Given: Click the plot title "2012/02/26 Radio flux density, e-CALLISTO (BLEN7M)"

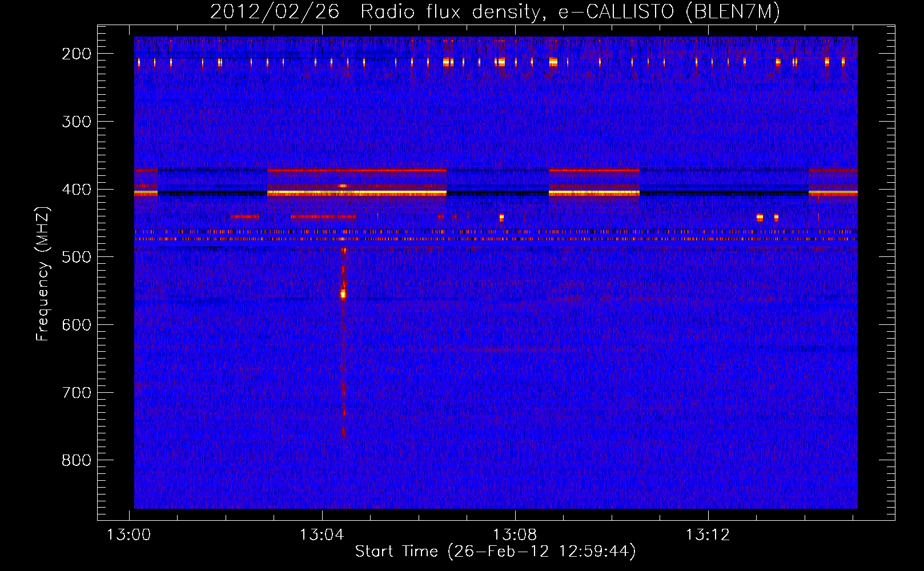Looking at the screenshot, I should coord(495,11).
